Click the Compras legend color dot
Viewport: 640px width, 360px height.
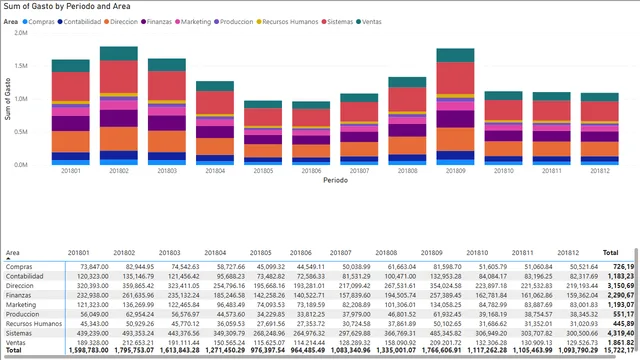(25, 22)
